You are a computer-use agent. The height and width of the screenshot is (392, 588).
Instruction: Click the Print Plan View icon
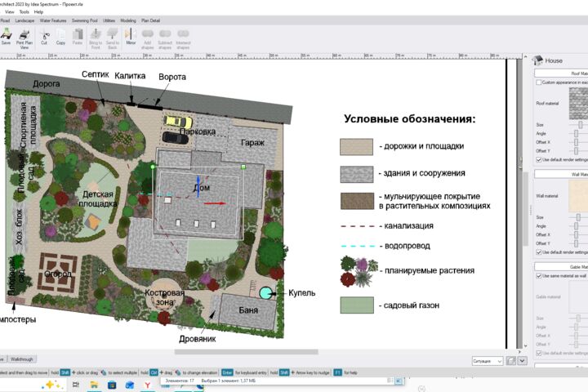[24, 35]
